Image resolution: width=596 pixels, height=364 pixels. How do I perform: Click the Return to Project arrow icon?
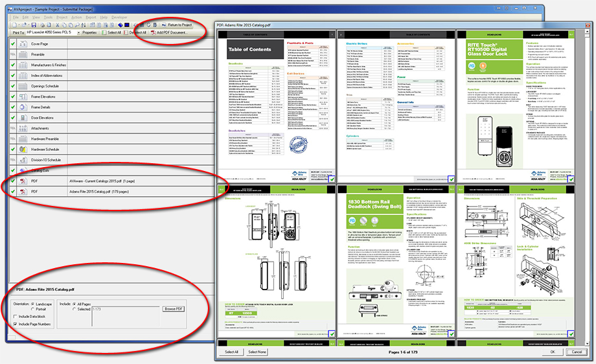tap(163, 24)
